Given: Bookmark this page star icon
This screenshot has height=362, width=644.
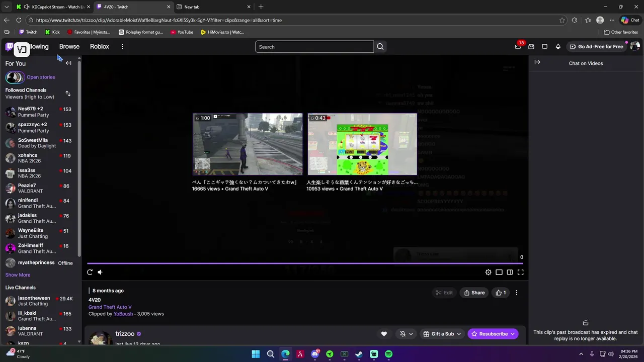Looking at the screenshot, I should click(x=562, y=20).
